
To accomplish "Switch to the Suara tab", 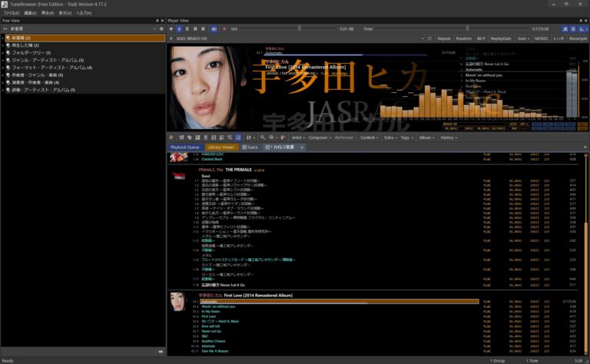I will pos(250,147).
